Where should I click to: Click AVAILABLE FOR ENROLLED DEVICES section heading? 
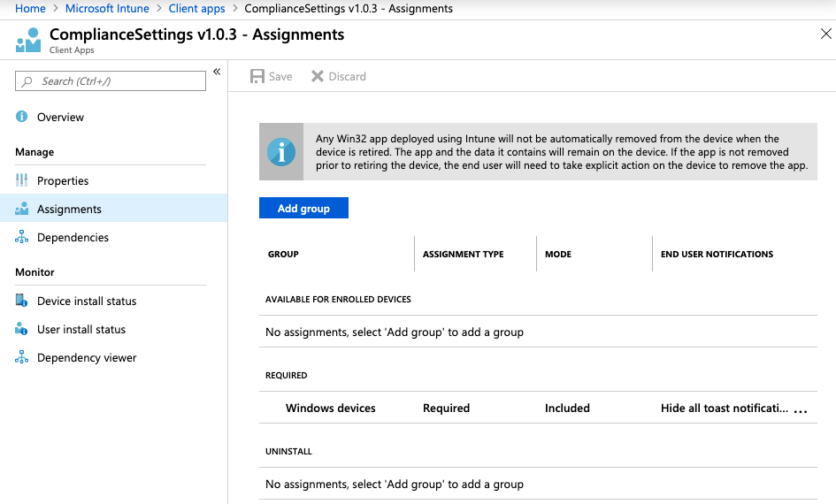click(x=338, y=300)
